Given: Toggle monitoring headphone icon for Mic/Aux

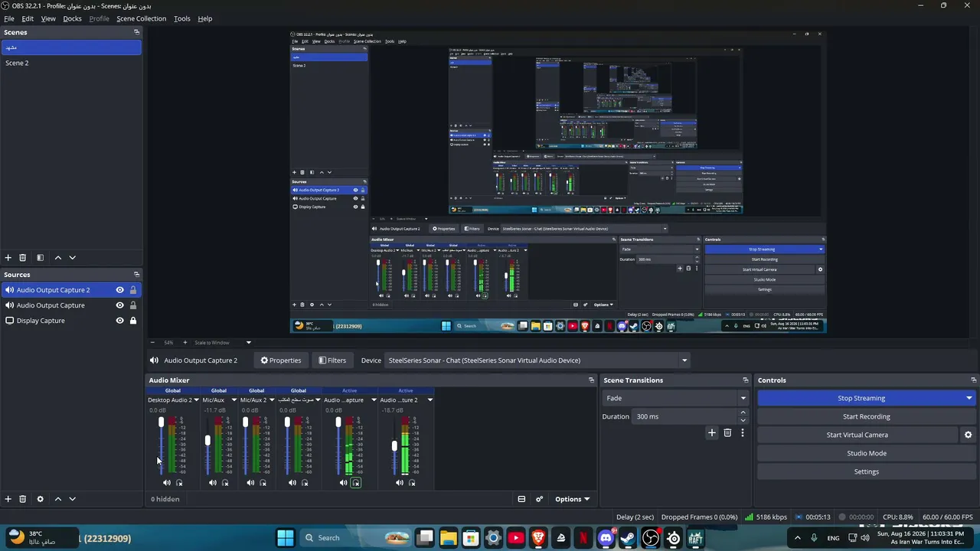Looking at the screenshot, I should pyautogui.click(x=225, y=483).
